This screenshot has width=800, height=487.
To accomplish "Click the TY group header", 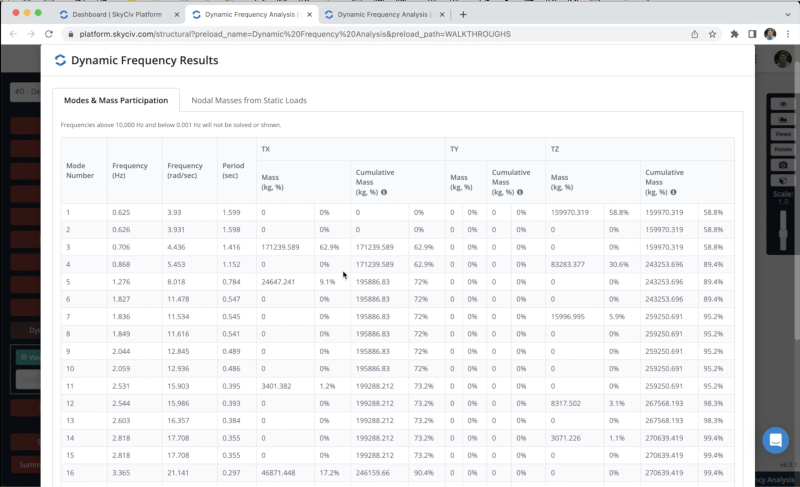I will click(495, 149).
